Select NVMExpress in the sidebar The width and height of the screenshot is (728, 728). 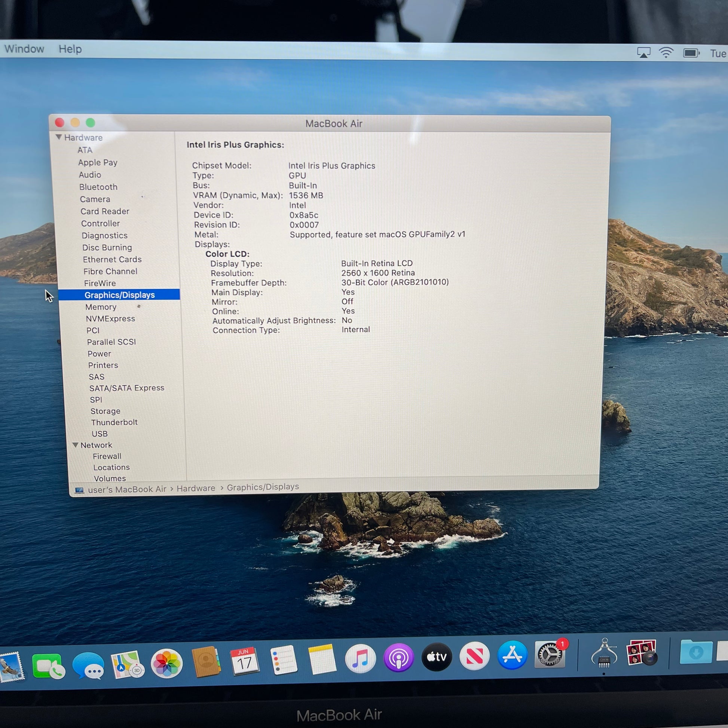pos(110,318)
